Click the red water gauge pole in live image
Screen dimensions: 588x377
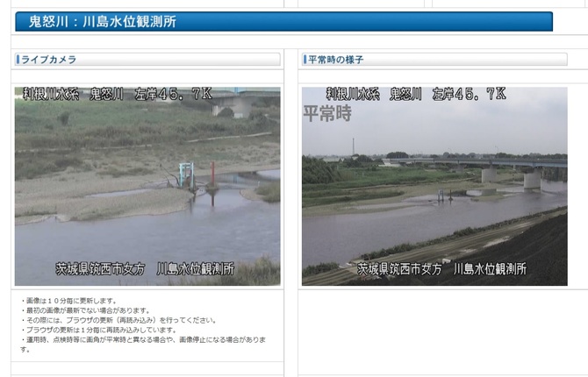pyautogui.click(x=212, y=181)
